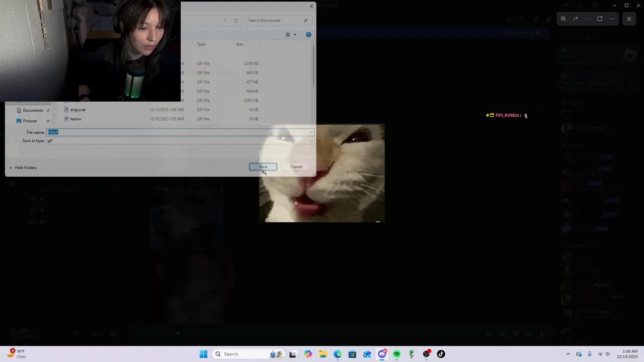Viewport: 644px width, 362px height.
Task: Click the microphone icon in system tray
Action: pyautogui.click(x=590, y=354)
